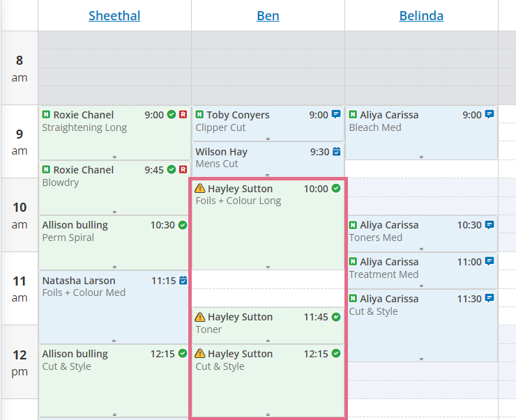Viewport: 516px width, 420px height.
Task: Open Hayley Sutton Toner appointment
Action: click(x=268, y=326)
